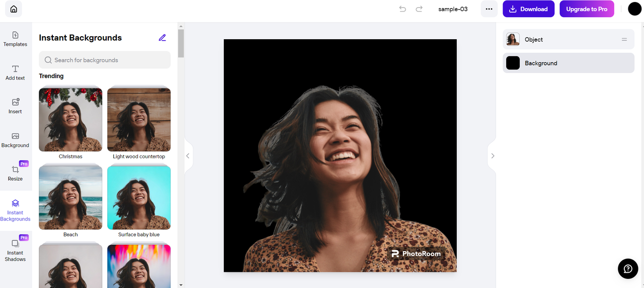Viewport: 644px width, 288px height.
Task: Click the backgrounds panel scrollbar thumb
Action: (x=181, y=43)
